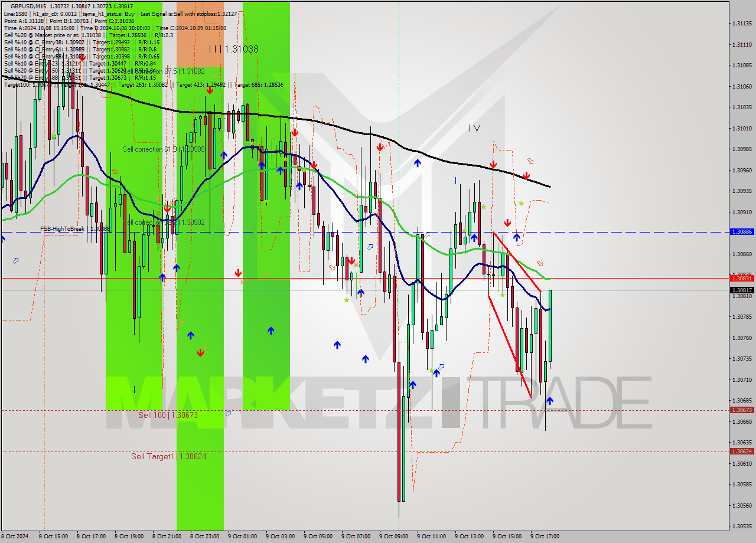This screenshot has height=543, width=756.
Task: Click the 1.30710 price axis value
Action: (742, 380)
